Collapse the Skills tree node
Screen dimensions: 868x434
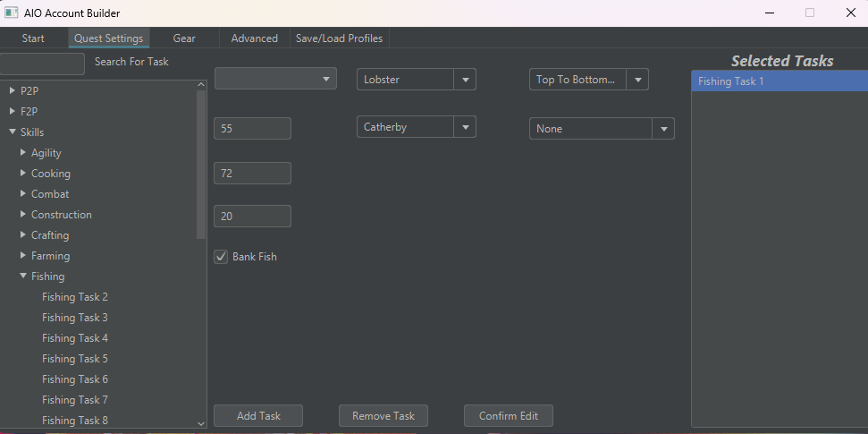click(12, 132)
